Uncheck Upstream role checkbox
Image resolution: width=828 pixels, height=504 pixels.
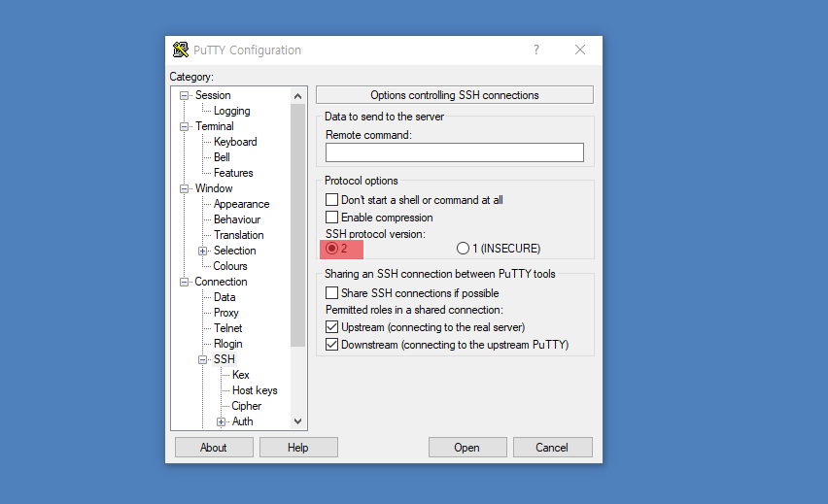click(x=331, y=326)
